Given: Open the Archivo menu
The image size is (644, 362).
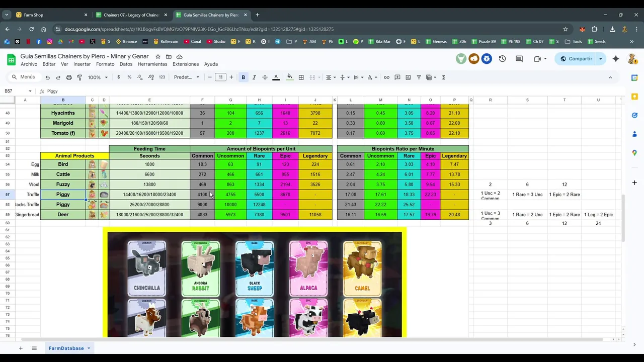Looking at the screenshot, I should click(29, 64).
